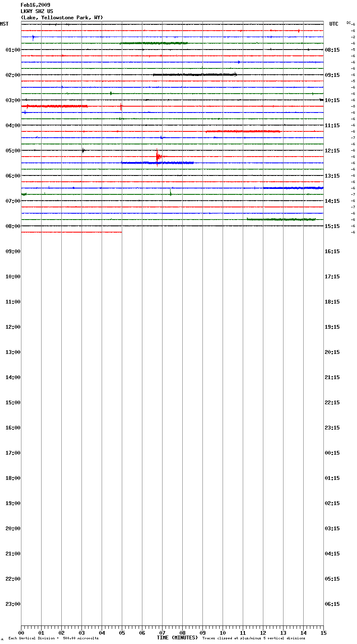Select the "08:00" MST time label

[x=13, y=226]
